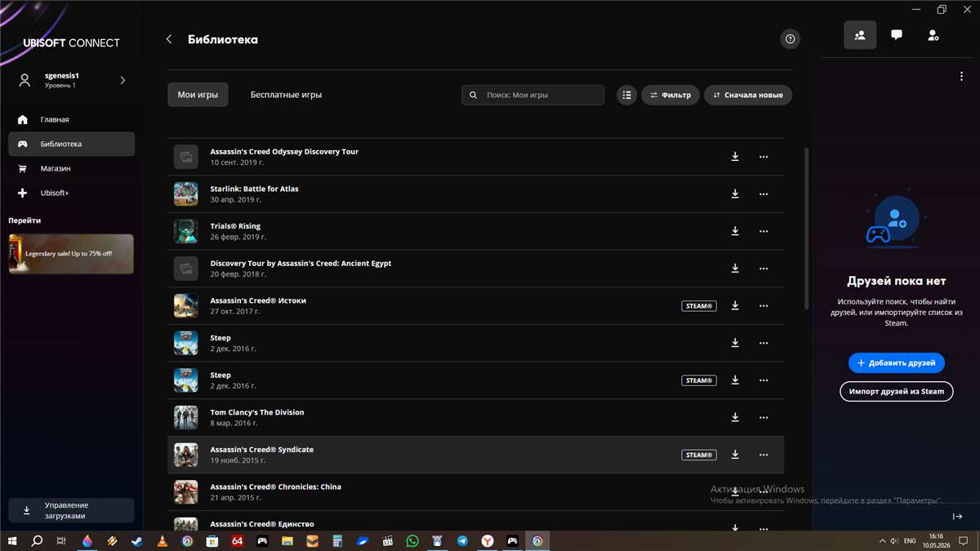Screen dimensions: 980x551
Task: Open the chat messages icon
Action: 897,35
